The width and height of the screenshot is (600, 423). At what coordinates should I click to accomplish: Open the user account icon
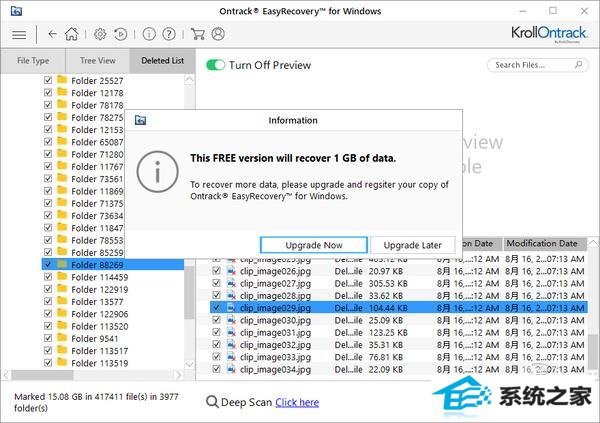point(218,34)
